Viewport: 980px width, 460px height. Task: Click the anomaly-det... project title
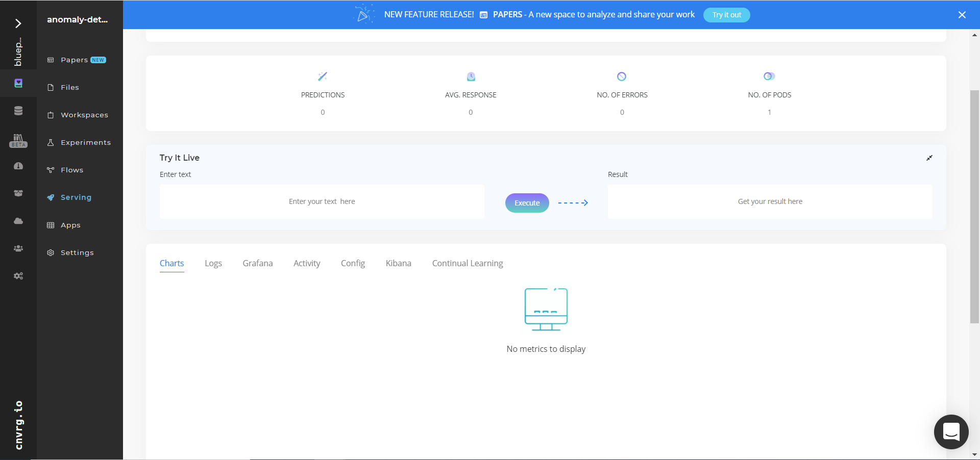(x=78, y=20)
